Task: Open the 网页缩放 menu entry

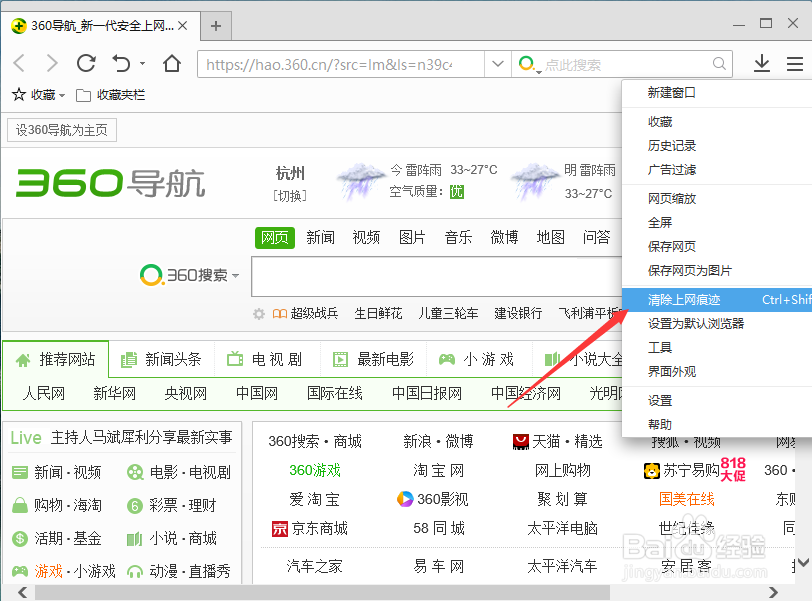Action: [x=671, y=198]
